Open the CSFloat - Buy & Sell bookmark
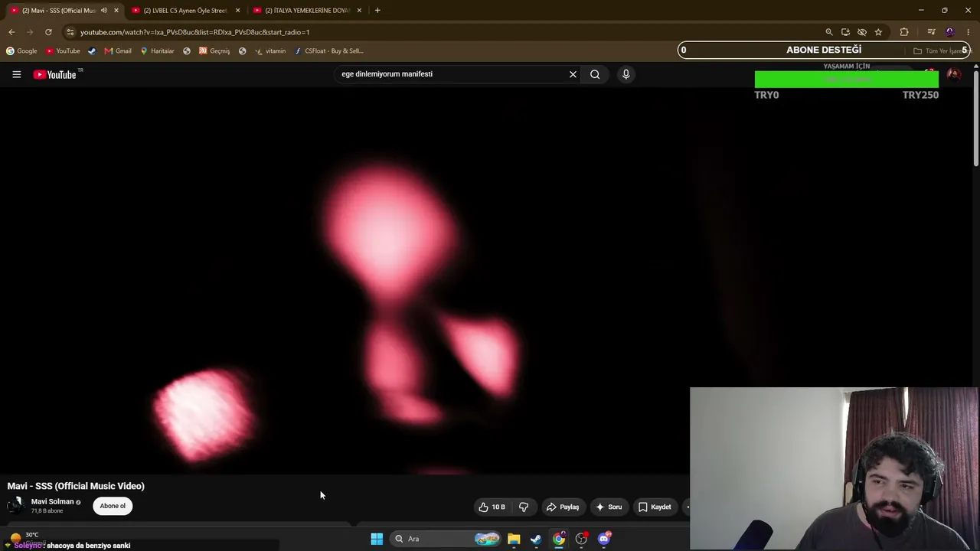This screenshot has width=980, height=551. (328, 51)
